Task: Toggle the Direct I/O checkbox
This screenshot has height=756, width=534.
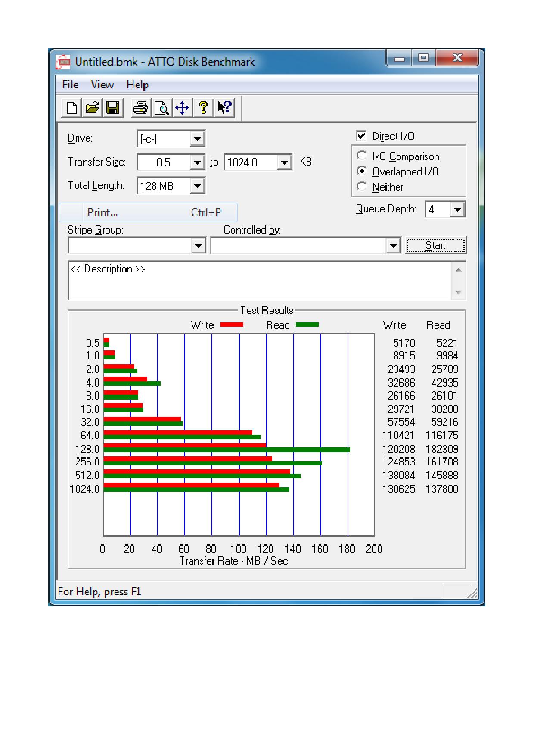Action: pyautogui.click(x=361, y=136)
